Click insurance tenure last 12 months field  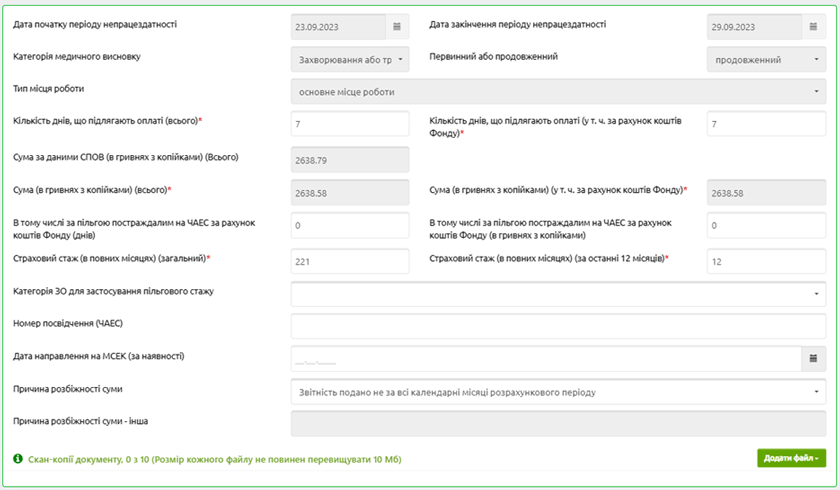tap(766, 261)
